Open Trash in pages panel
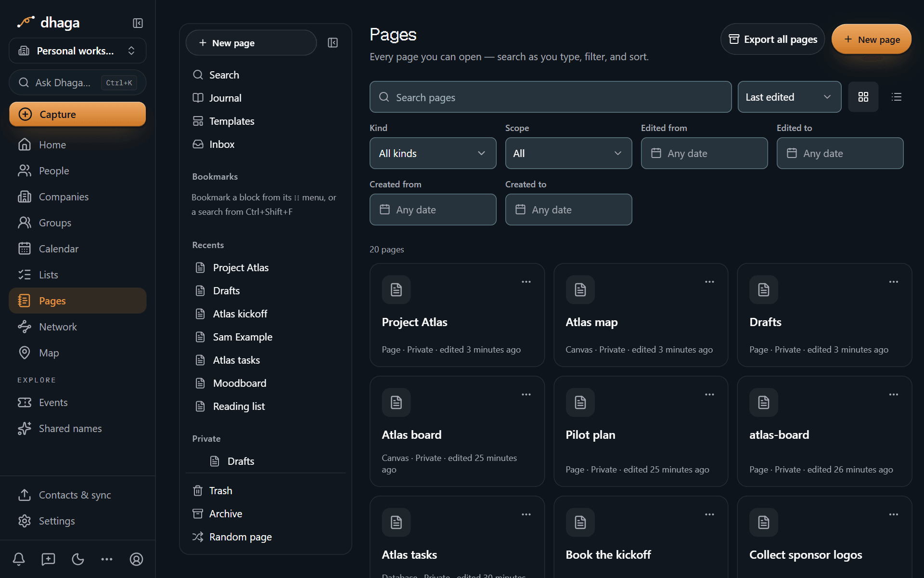The image size is (924, 578). pos(265,490)
